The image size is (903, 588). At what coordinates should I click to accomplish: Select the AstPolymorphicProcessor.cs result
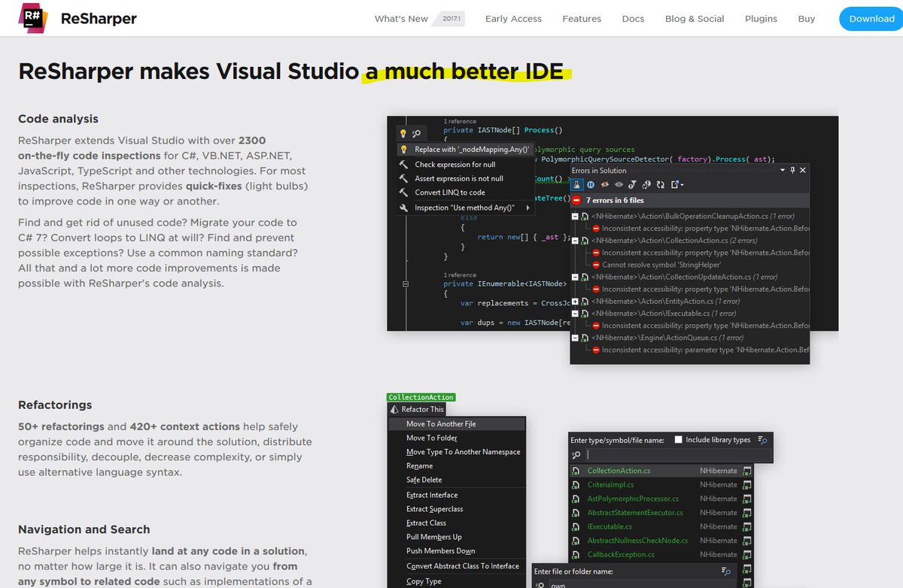[x=633, y=499]
